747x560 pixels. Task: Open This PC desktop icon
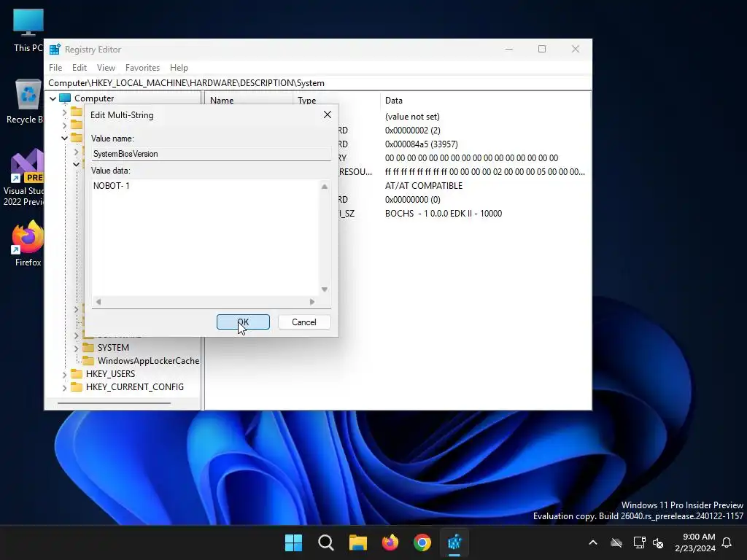[28, 31]
